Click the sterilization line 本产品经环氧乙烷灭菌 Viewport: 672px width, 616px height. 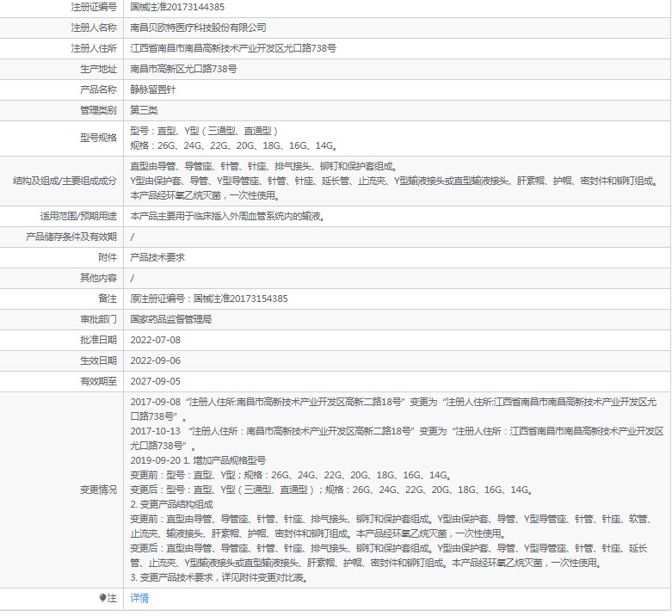pos(206,195)
